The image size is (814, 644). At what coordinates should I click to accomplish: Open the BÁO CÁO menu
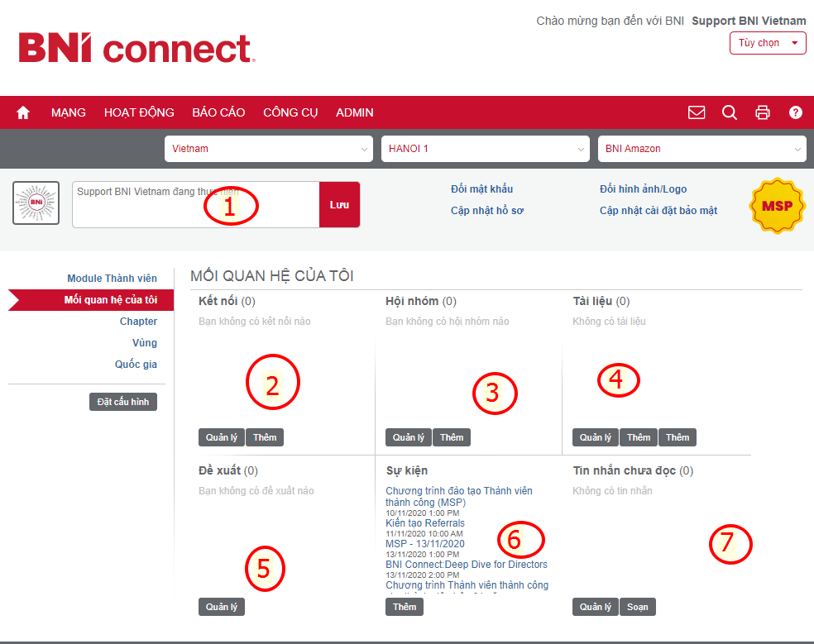218,112
